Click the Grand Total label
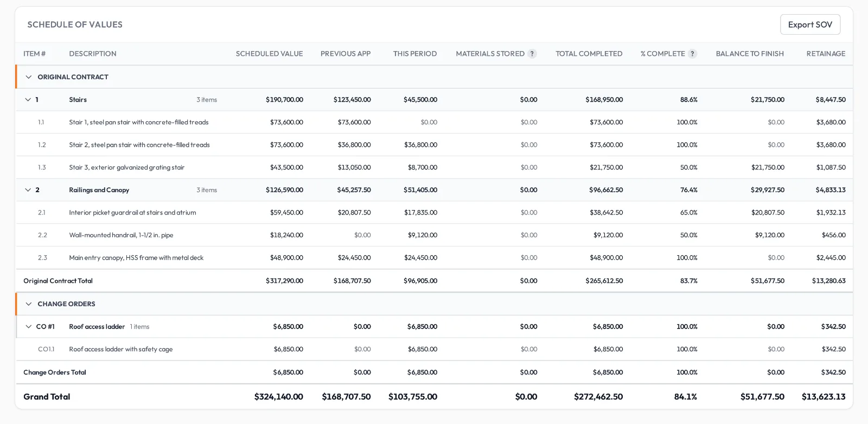Screen dimensions: 868x424 click(x=47, y=397)
